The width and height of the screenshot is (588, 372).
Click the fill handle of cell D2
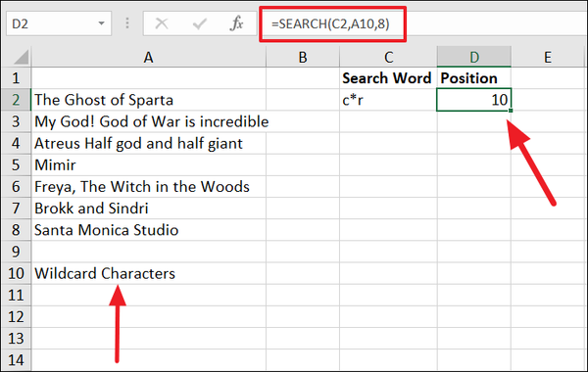[511, 111]
